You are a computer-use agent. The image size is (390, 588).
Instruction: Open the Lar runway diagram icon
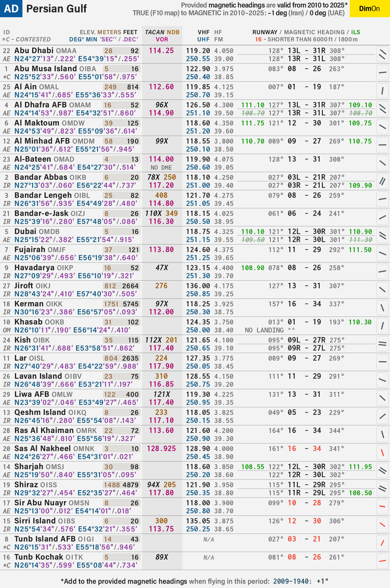pyautogui.click(x=383, y=362)
